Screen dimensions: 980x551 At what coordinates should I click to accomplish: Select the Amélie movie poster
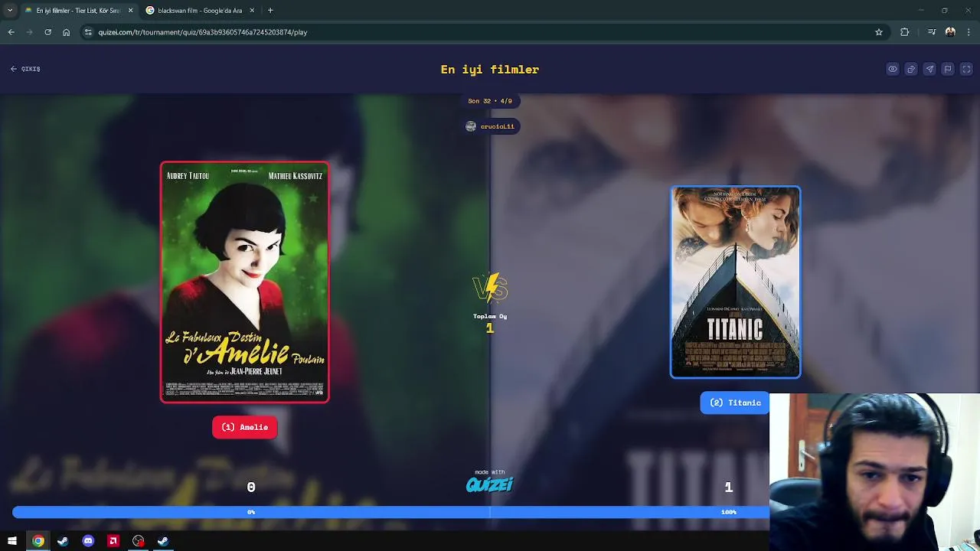245,282
